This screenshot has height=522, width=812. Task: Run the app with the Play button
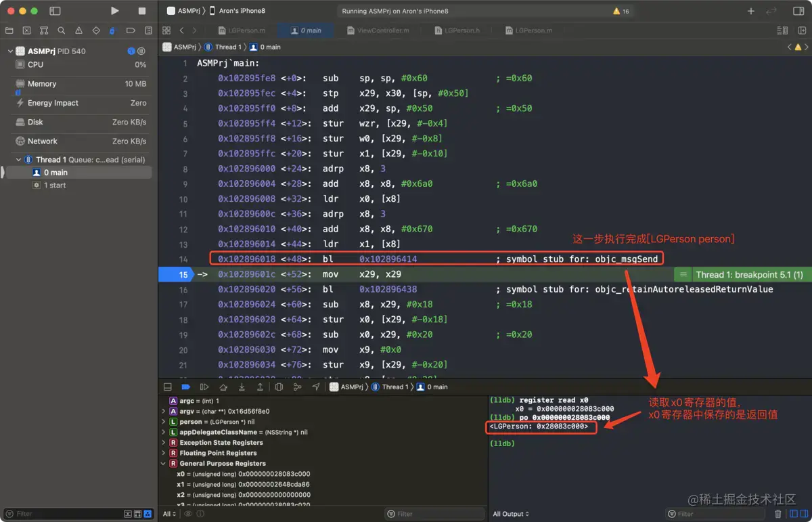point(115,11)
